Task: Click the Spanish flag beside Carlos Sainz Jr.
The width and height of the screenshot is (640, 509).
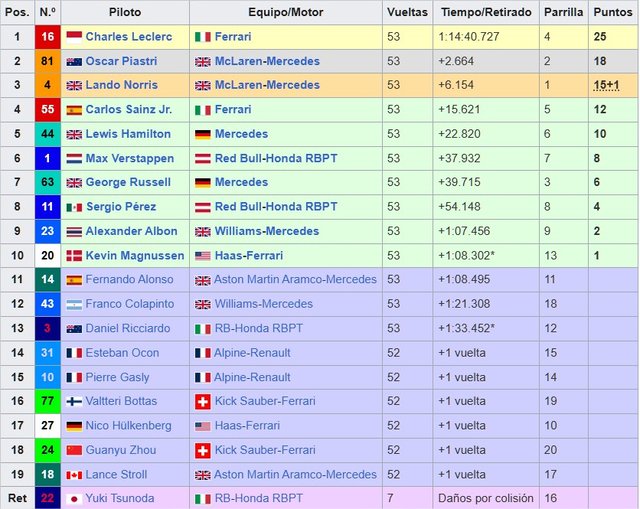Action: click(x=74, y=110)
